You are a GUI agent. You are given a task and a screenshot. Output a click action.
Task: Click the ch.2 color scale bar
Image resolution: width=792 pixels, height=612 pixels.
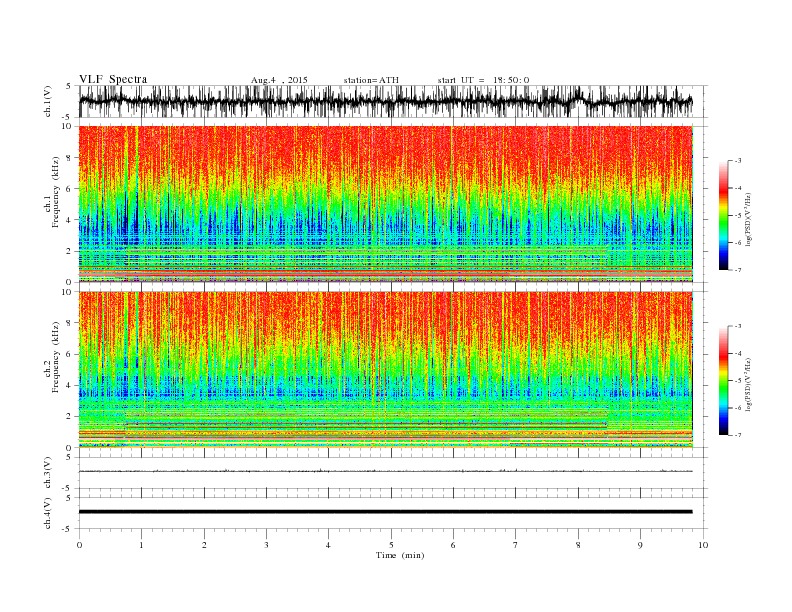click(723, 381)
